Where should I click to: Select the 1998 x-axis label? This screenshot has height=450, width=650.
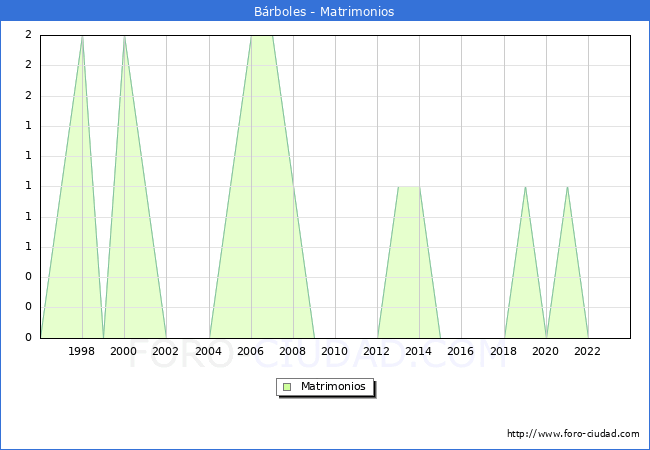(81, 351)
